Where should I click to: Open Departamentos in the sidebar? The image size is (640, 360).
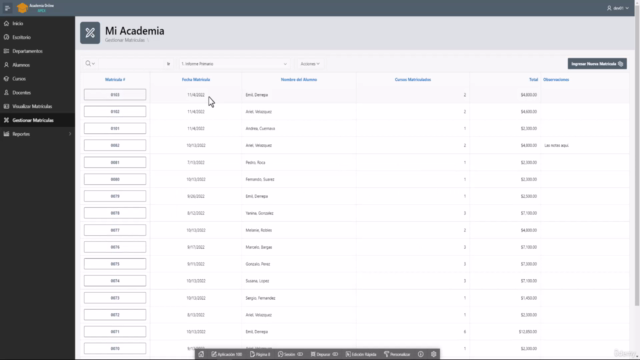[37, 51]
